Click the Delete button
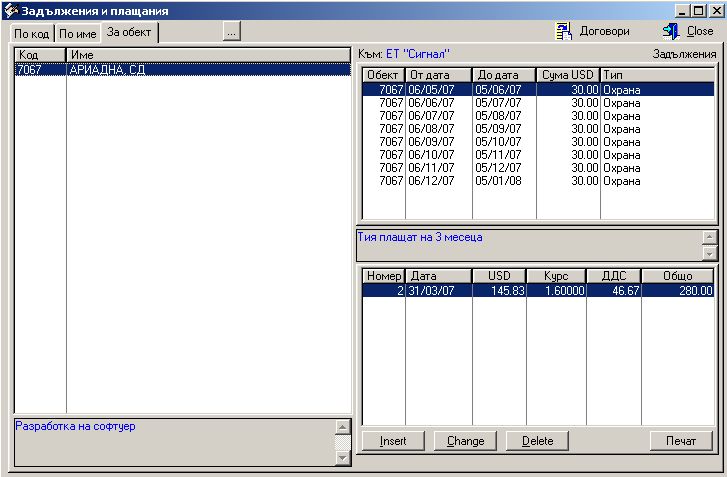Screen dimensions: 727x477 pos(537,441)
